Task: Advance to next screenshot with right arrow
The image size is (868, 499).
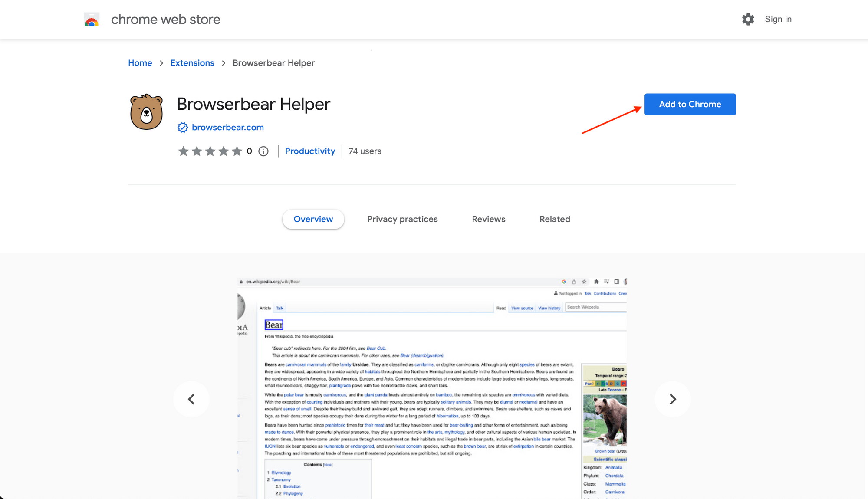Action: point(672,399)
